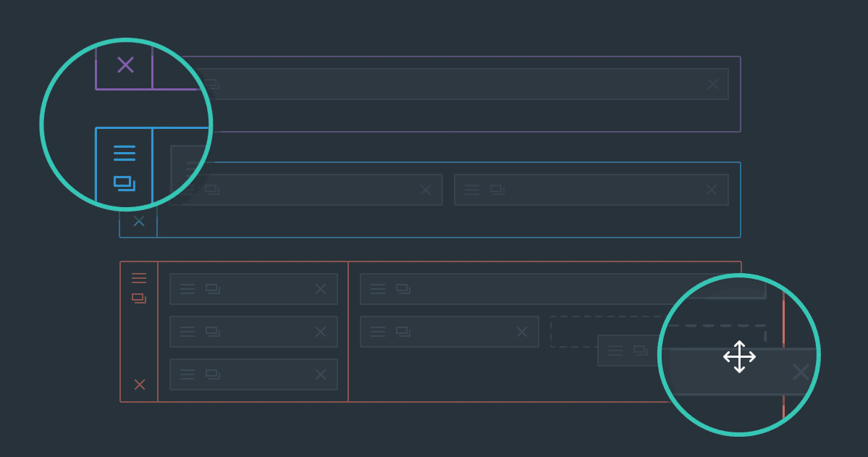Duplicate the right module in the blue row
The image size is (868, 457).
coord(497,190)
